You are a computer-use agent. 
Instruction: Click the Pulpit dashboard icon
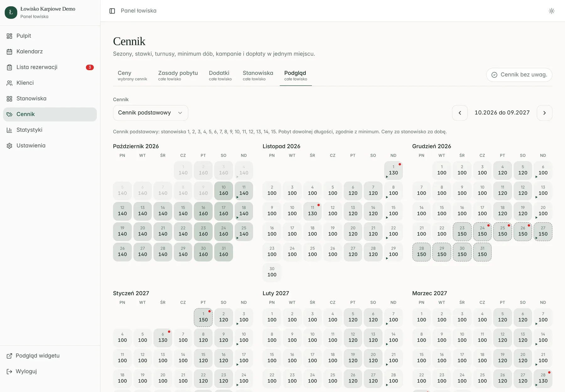click(9, 36)
